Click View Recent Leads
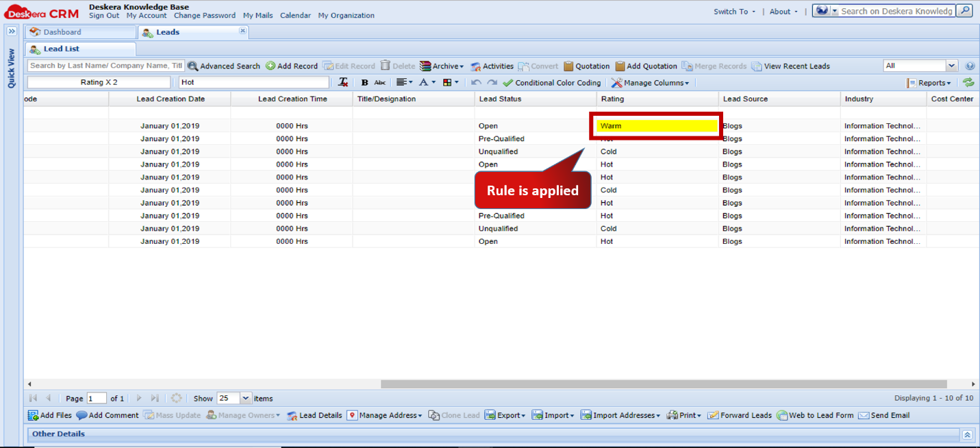Screen dimensions: 980x448 791,66
